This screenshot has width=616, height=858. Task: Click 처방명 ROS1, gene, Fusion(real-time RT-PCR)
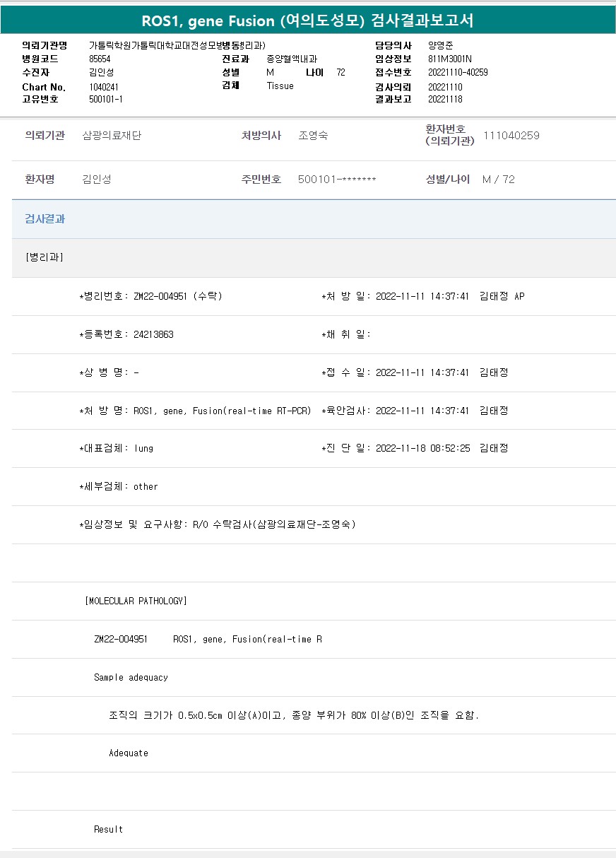click(x=195, y=411)
